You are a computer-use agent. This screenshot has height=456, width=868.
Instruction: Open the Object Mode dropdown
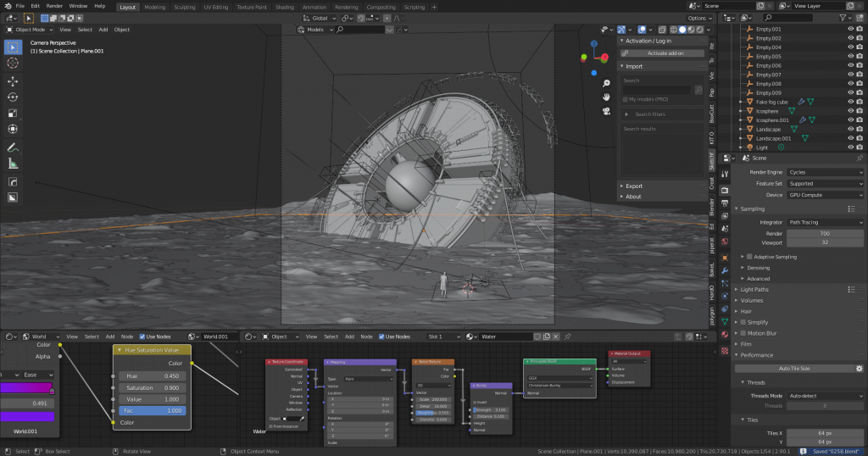pyautogui.click(x=30, y=30)
